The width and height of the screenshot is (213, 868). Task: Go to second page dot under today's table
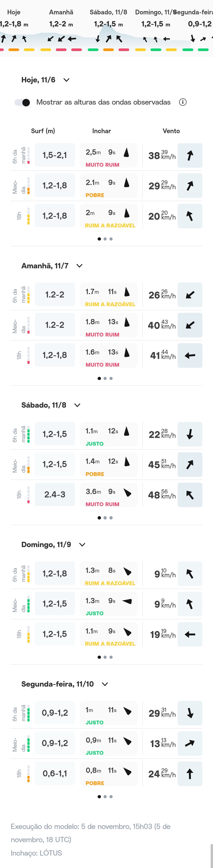pyautogui.click(x=105, y=239)
